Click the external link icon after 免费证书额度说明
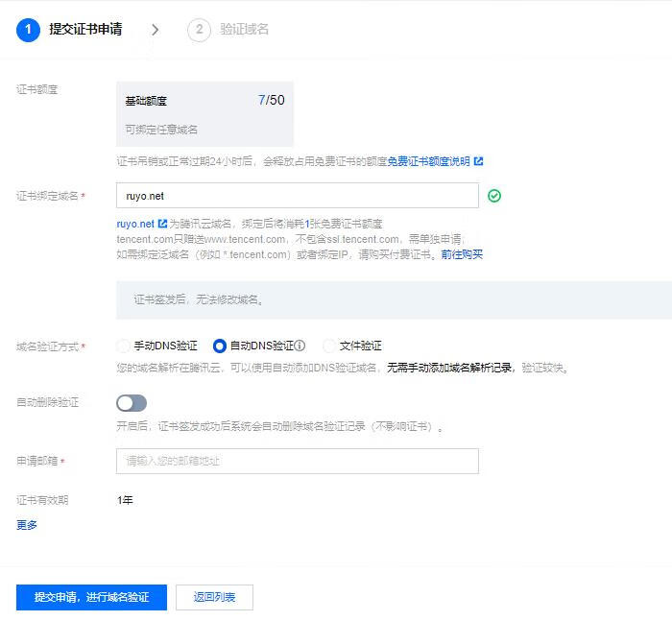Viewport: 672px width, 621px height. point(479,161)
